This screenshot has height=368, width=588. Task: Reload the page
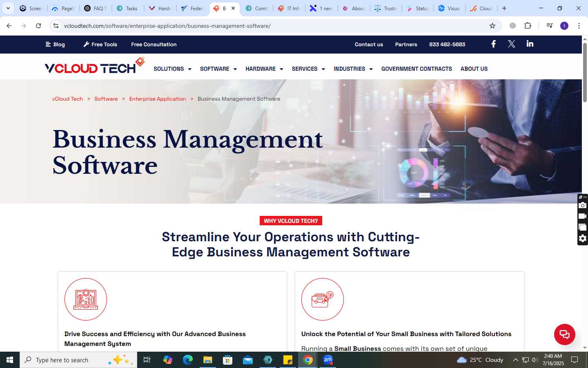(38, 26)
